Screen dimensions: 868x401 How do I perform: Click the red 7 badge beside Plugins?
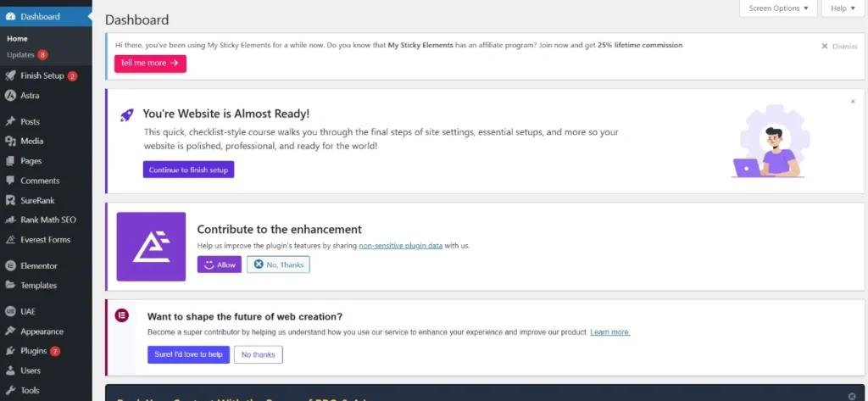click(x=55, y=351)
